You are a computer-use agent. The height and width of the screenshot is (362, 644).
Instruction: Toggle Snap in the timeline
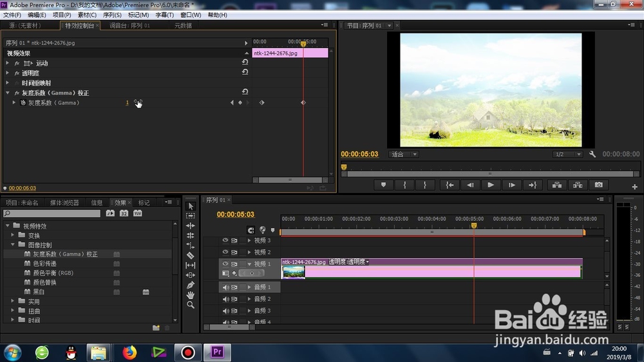click(x=251, y=230)
